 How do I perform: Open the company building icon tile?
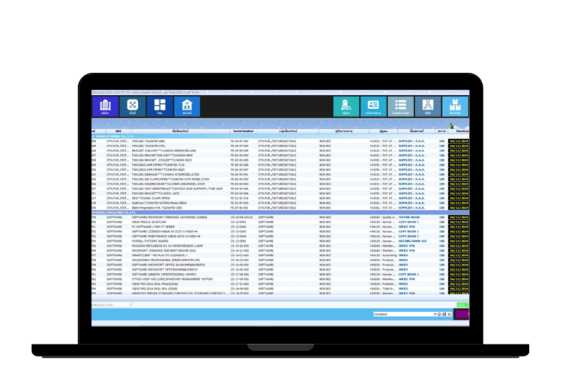point(105,107)
